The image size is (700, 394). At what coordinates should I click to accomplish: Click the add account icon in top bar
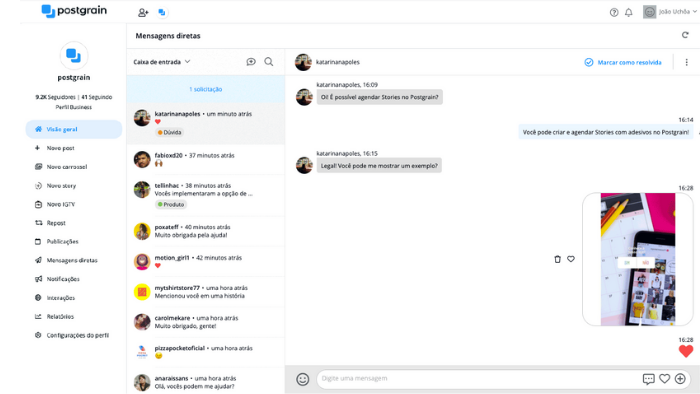coord(143,12)
